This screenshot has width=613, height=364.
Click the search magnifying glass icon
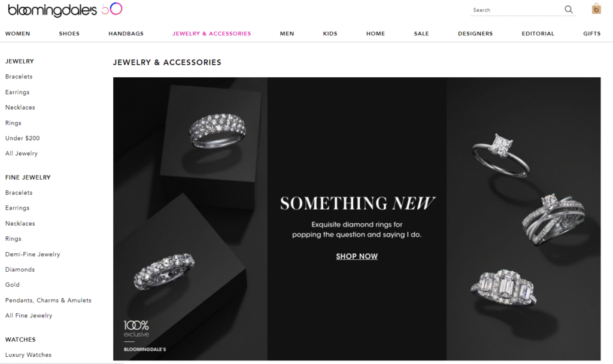coord(569,10)
